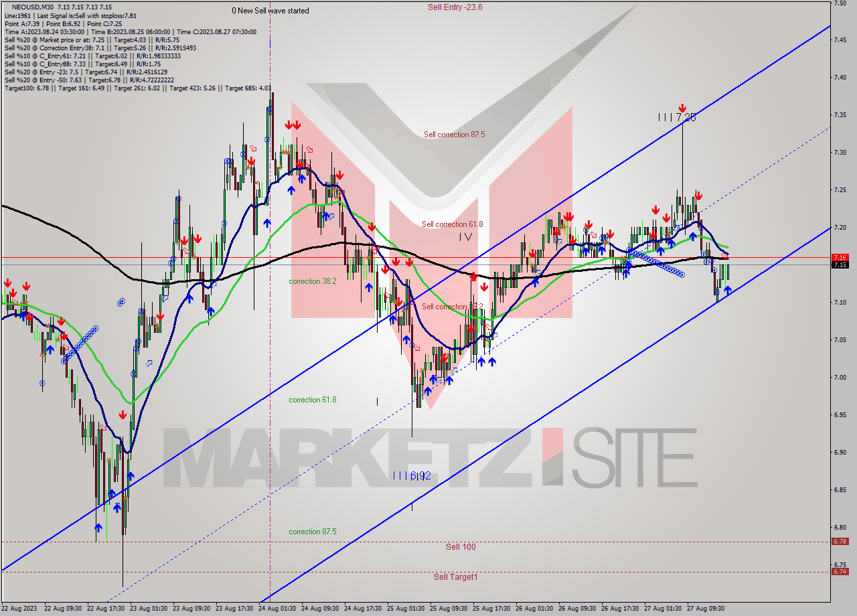Select the 'Sell correction 87.5' label
The height and width of the screenshot is (616, 857).
pos(454,135)
